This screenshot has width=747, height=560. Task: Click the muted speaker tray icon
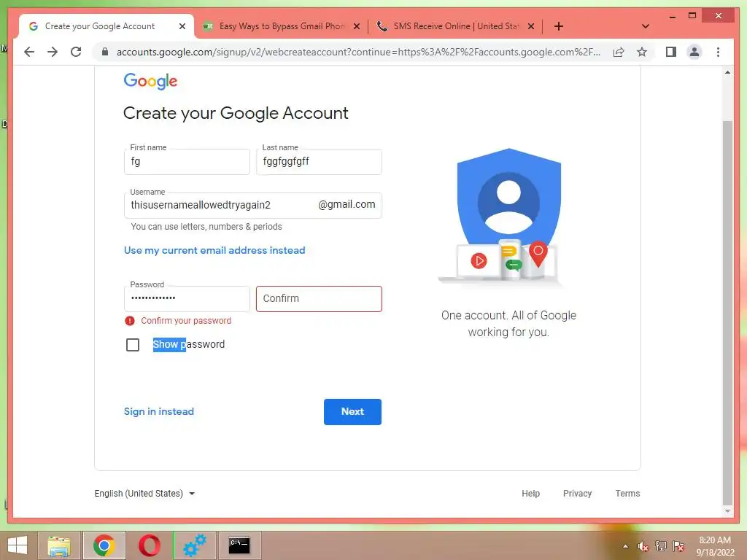point(643,546)
